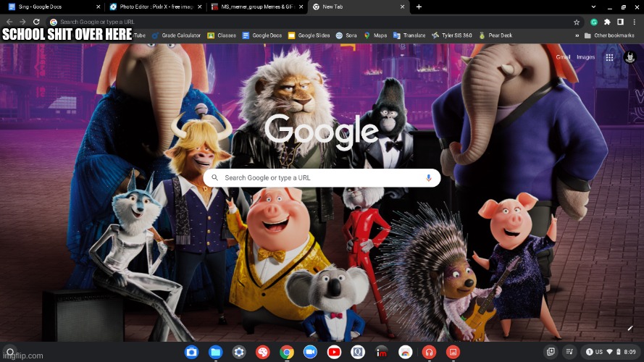
Task: Open a new tab with the plus button
Action: (419, 7)
